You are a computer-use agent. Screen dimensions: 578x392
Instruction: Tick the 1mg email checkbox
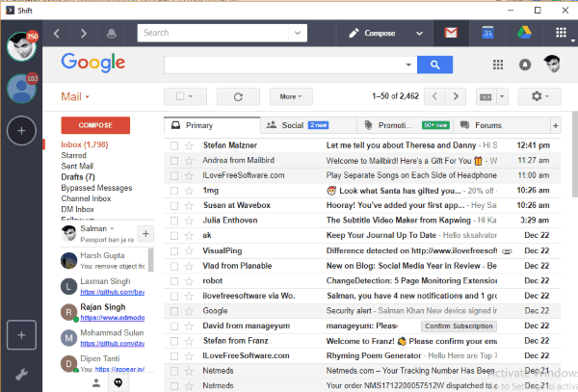pyautogui.click(x=174, y=191)
